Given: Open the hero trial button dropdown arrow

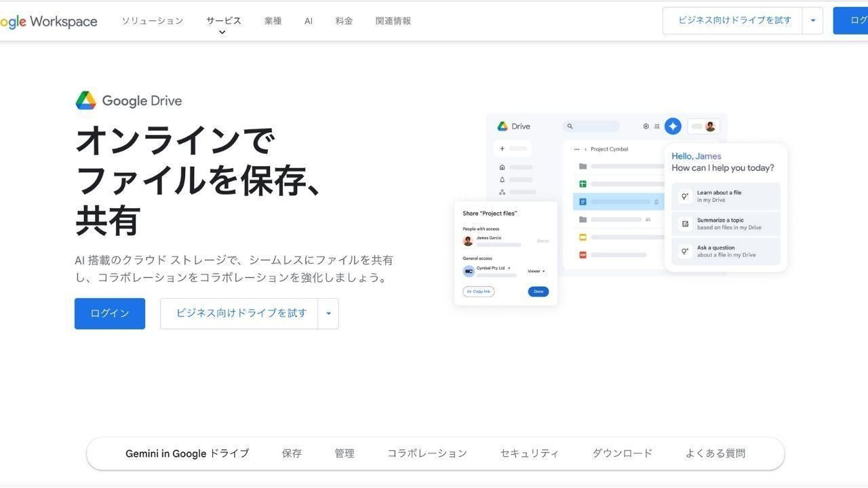Looking at the screenshot, I should pos(328,313).
